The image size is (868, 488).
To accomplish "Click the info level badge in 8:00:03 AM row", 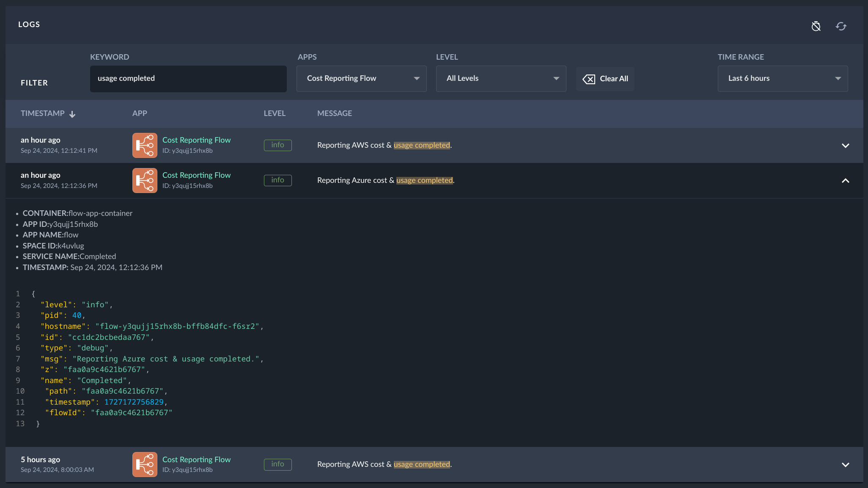I will click(x=277, y=464).
